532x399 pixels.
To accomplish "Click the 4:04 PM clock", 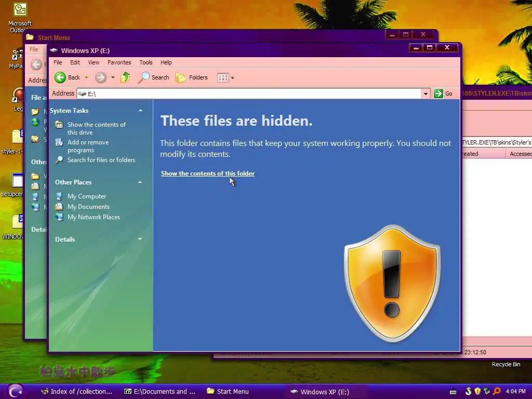I will tap(516, 392).
